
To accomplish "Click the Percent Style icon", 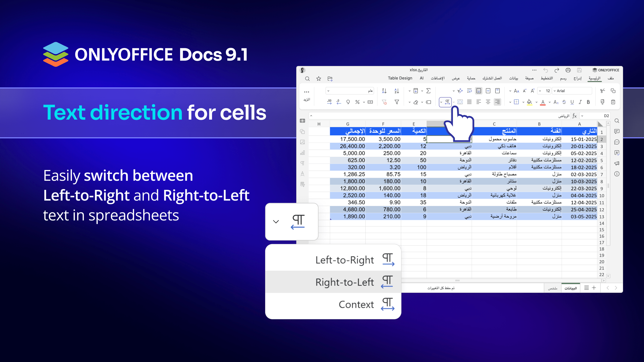I will (x=357, y=102).
